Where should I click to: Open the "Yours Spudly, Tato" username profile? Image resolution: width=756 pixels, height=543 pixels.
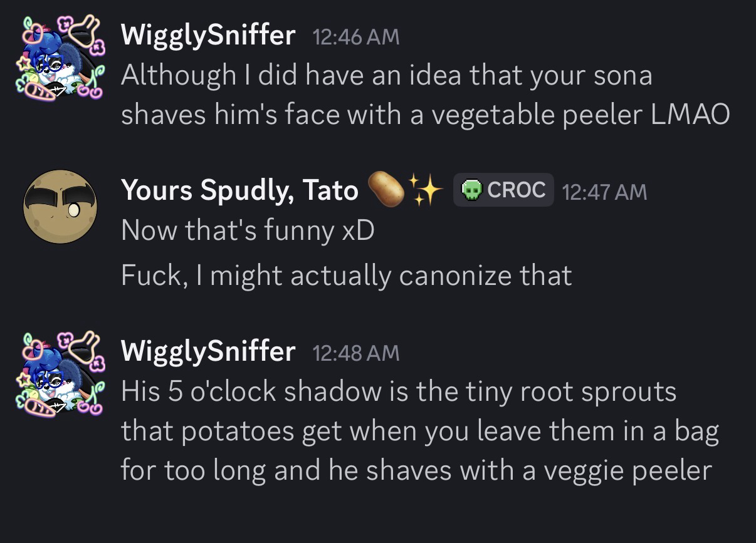click(x=239, y=190)
